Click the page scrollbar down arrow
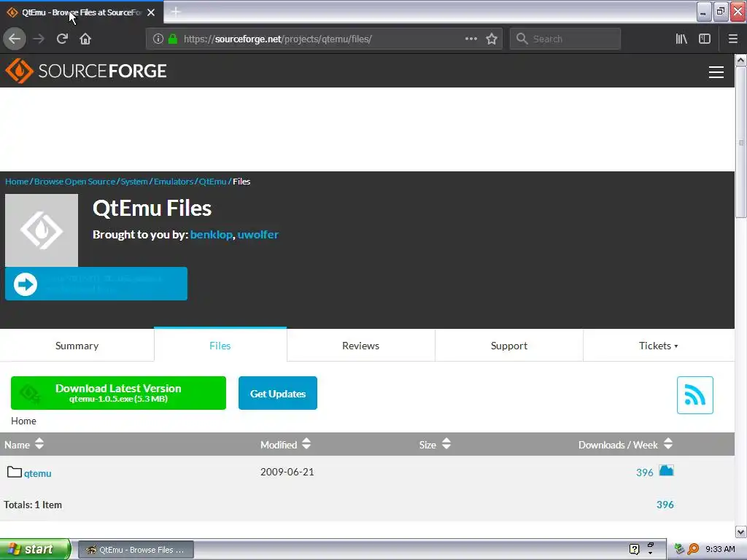The width and height of the screenshot is (747, 560). click(741, 532)
